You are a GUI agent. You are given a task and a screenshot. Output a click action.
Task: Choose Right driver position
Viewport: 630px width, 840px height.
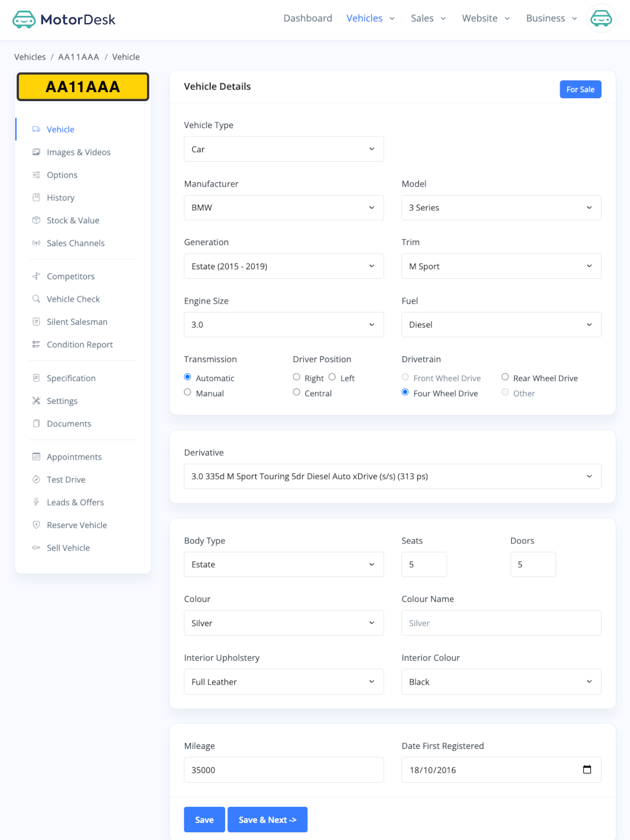click(296, 376)
